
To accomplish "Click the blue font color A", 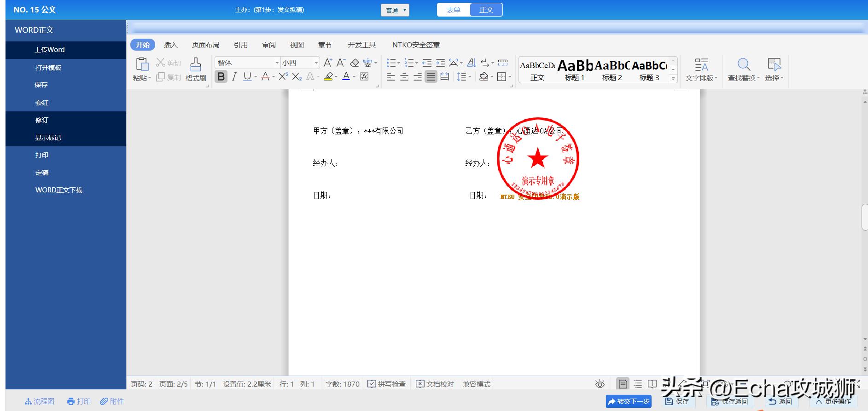I will (346, 76).
